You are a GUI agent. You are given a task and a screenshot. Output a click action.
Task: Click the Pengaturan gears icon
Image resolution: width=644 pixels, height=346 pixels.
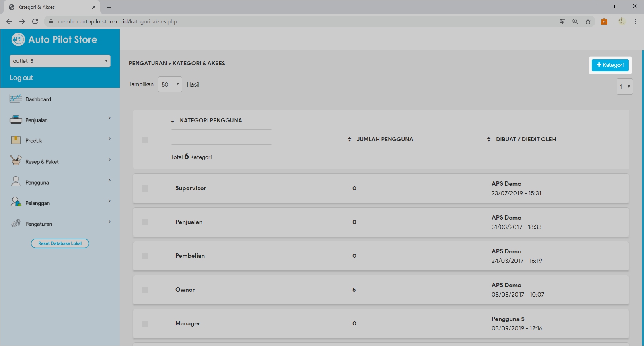point(16,223)
